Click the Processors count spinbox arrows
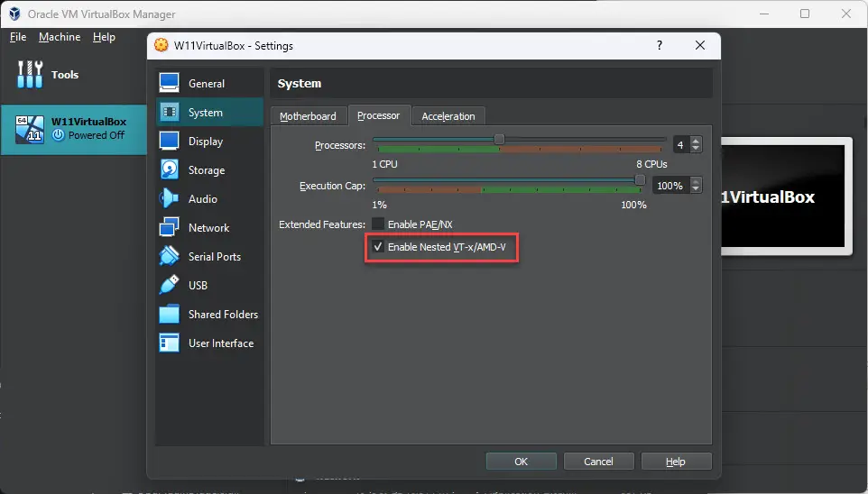 click(x=696, y=144)
